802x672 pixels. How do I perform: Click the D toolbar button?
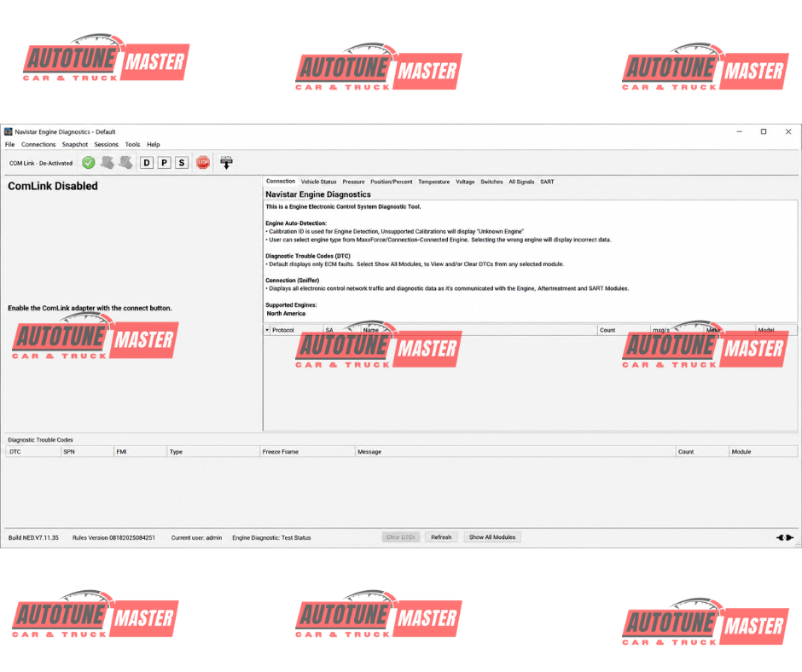point(147,163)
